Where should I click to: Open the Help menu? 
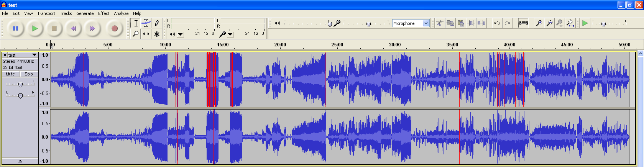pyautogui.click(x=137, y=13)
